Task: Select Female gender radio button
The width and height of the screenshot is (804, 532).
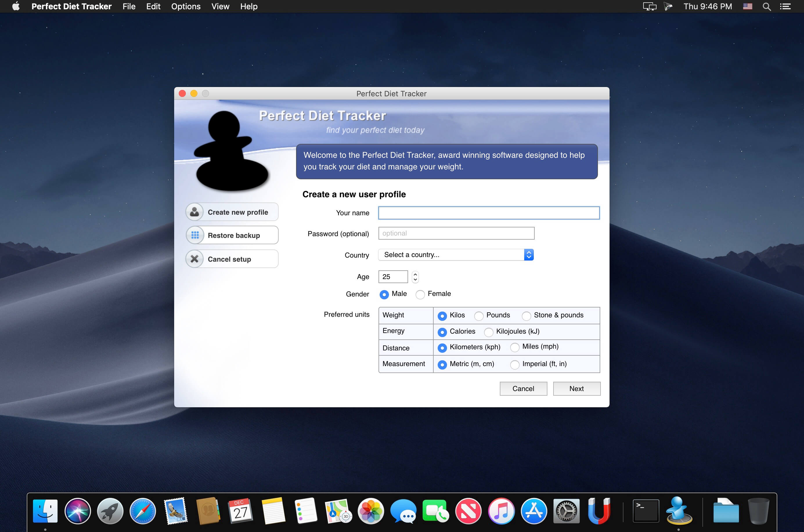Action: coord(420,294)
